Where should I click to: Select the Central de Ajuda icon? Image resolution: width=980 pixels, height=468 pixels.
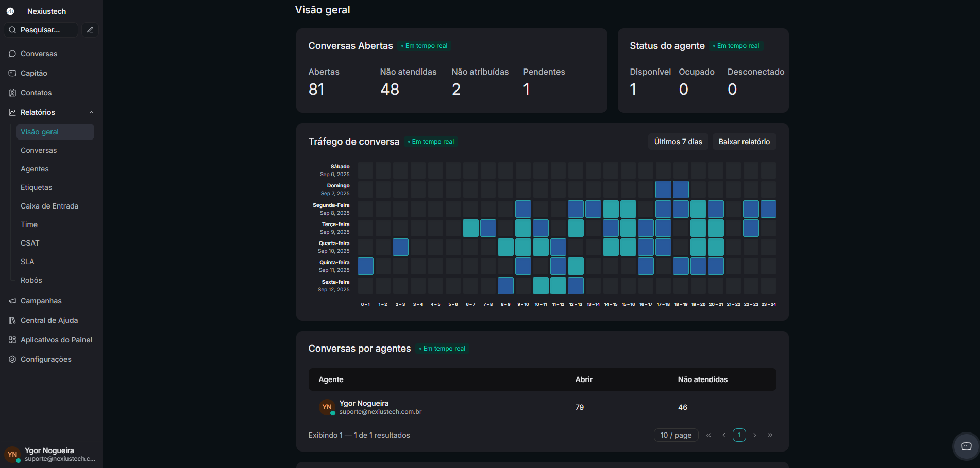tap(12, 320)
